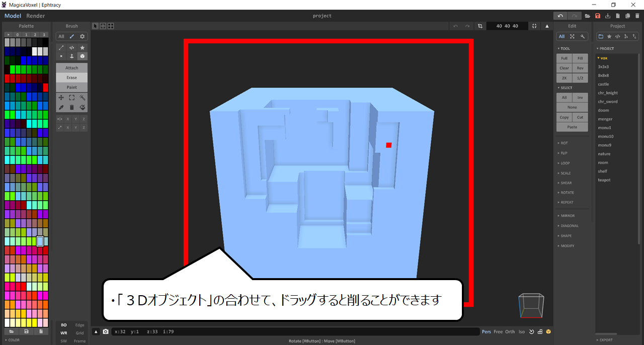Screen dimensions: 644x345
Task: Click the Attach mode button
Action: coord(72,68)
